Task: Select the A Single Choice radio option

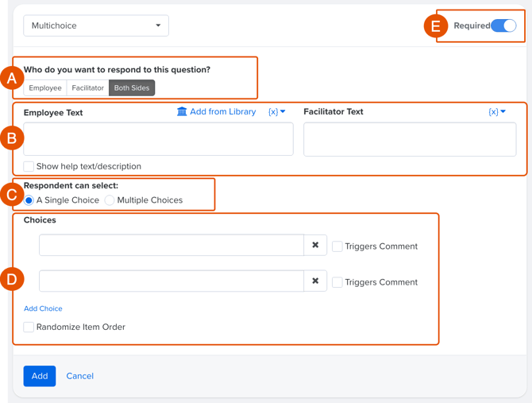Action: pos(29,200)
